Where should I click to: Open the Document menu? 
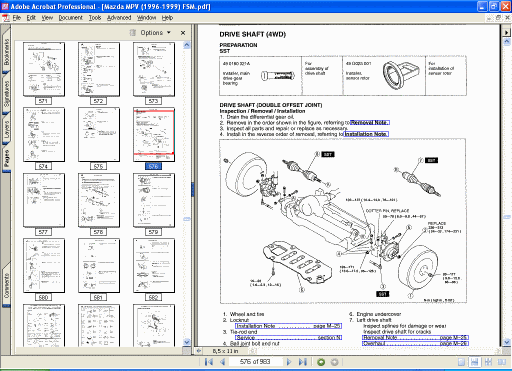[x=70, y=18]
